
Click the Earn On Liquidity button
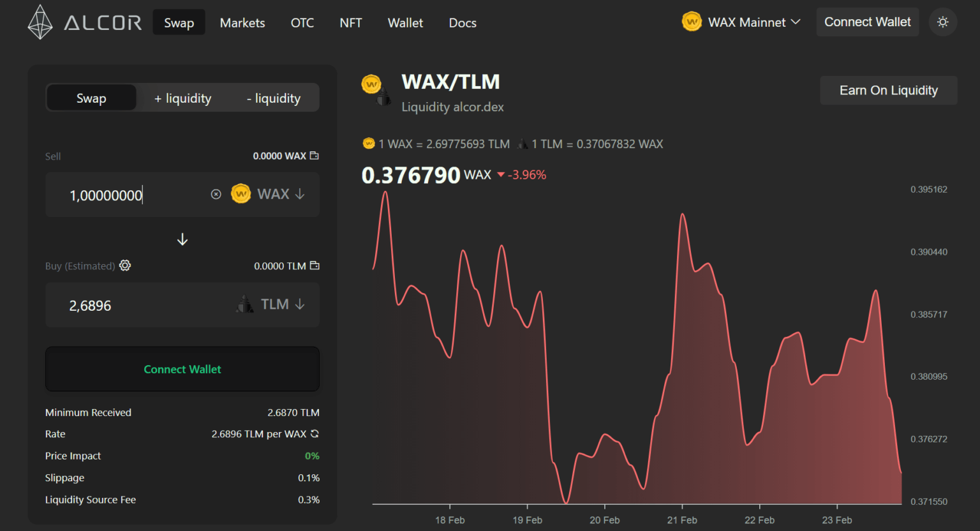(x=888, y=90)
